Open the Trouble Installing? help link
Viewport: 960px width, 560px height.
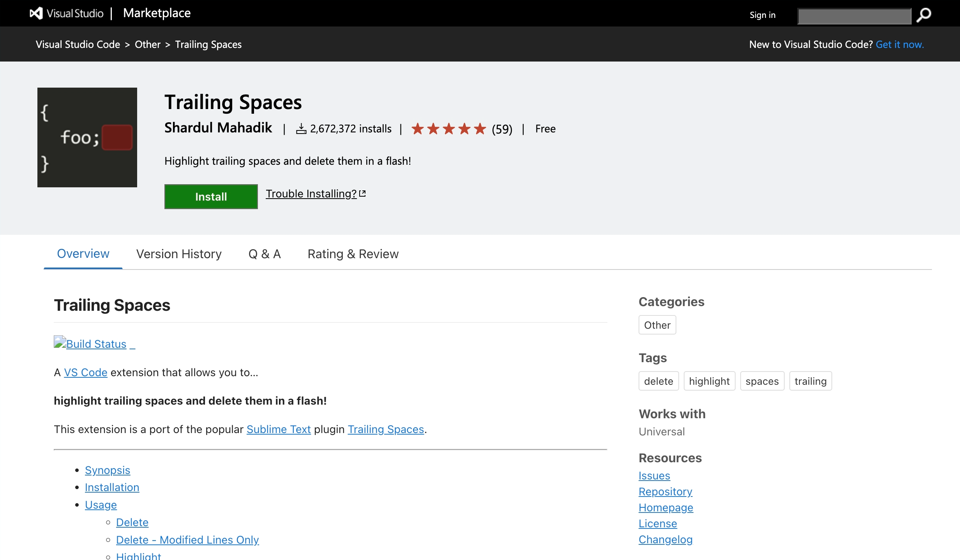pyautogui.click(x=311, y=194)
